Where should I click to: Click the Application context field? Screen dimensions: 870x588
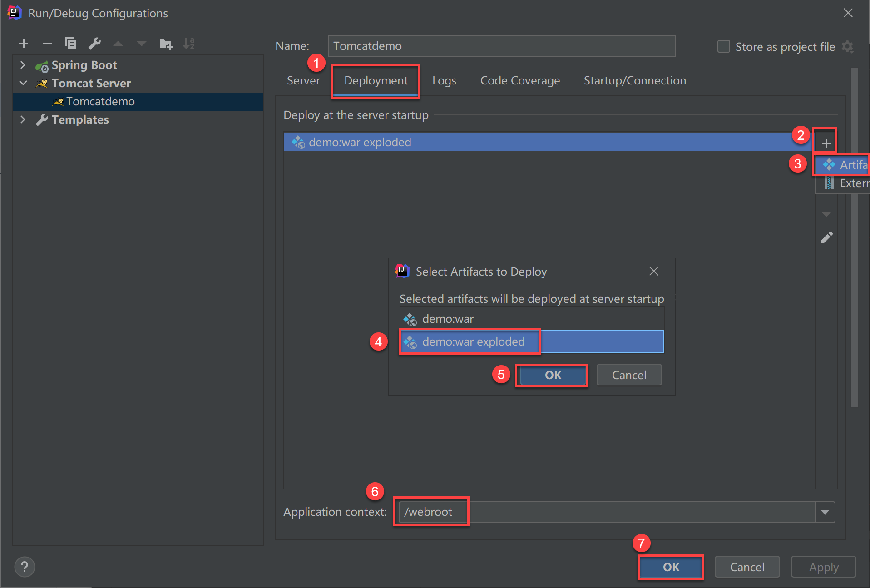pyautogui.click(x=607, y=512)
